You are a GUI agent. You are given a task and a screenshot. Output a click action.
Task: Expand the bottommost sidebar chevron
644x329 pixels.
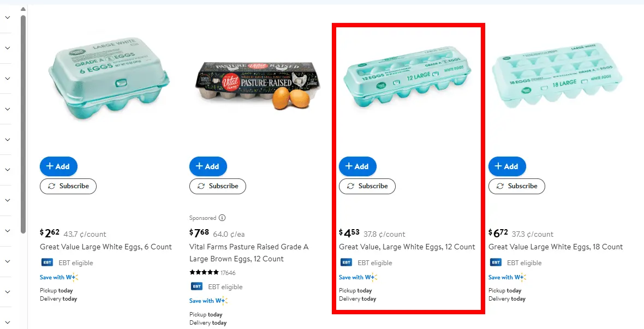(8, 322)
